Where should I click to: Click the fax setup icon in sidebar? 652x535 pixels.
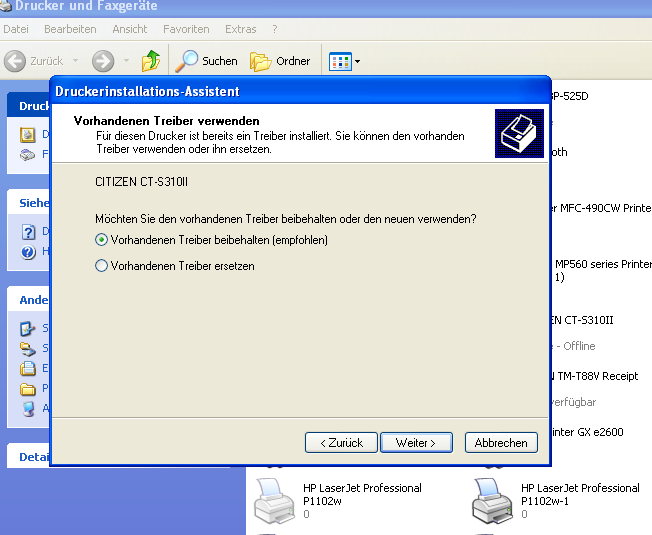coord(27,155)
